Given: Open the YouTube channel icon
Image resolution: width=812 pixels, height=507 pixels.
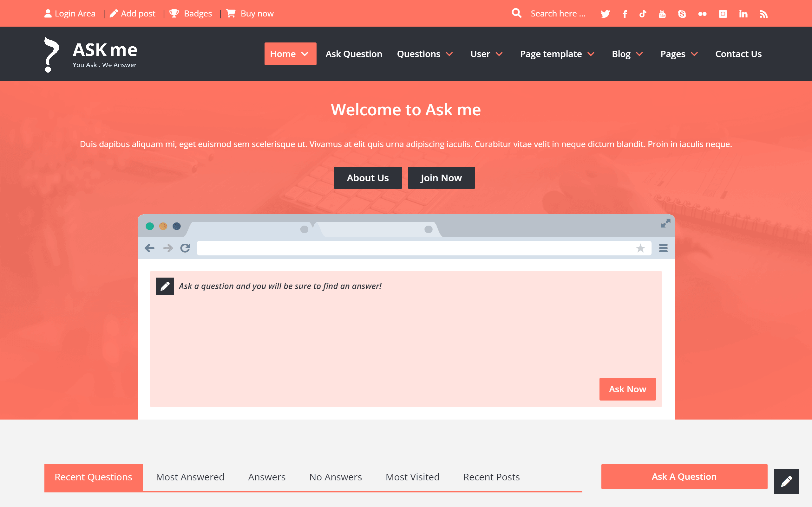Looking at the screenshot, I should tap(662, 13).
